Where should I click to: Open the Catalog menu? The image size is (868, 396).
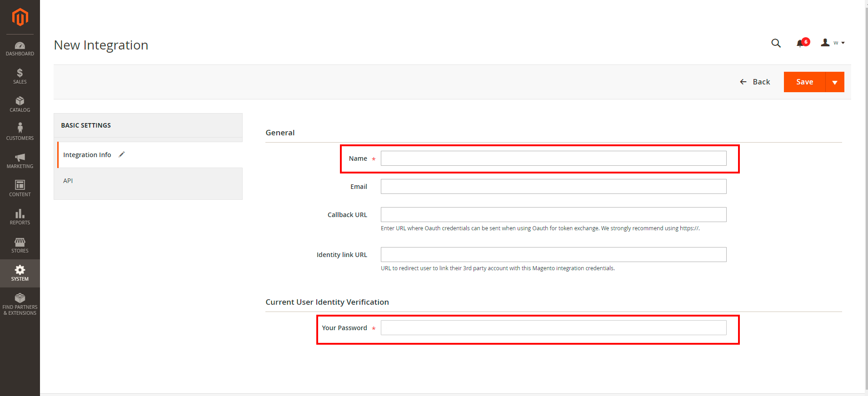click(x=20, y=104)
